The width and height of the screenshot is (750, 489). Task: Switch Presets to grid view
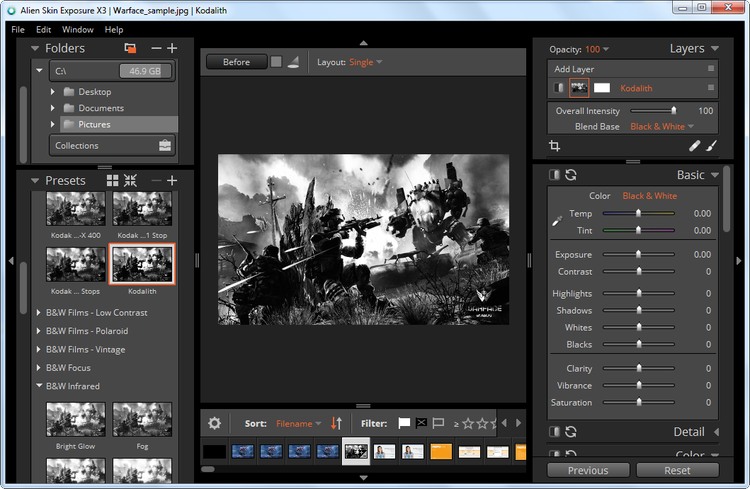tap(112, 181)
